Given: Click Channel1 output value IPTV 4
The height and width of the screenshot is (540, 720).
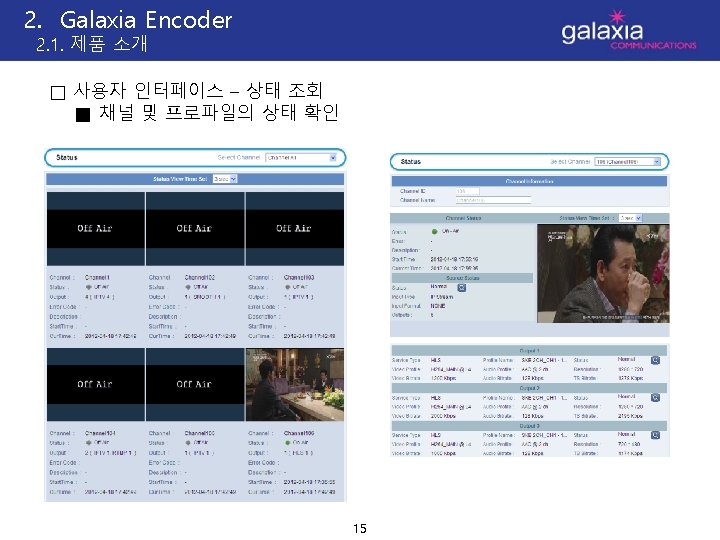Looking at the screenshot, I should coord(100,297).
